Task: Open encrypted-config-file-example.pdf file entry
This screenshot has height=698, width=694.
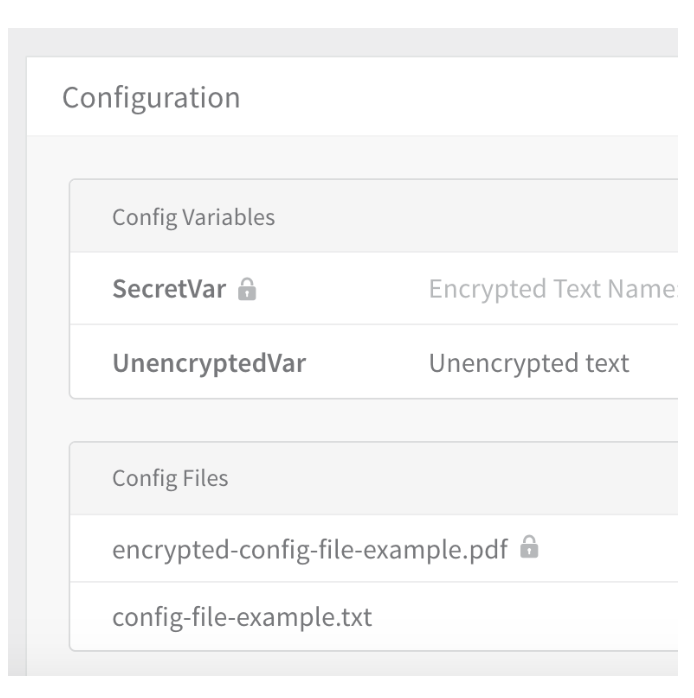Action: [310, 550]
